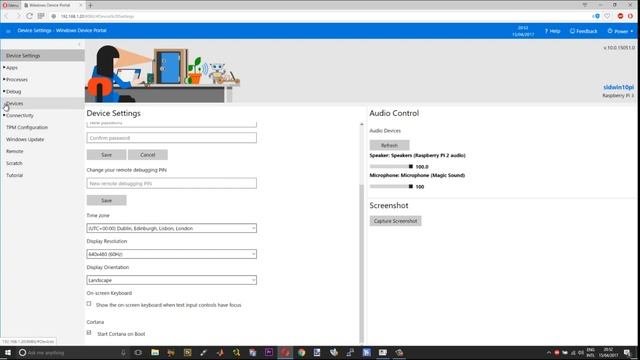Open Chrome from taskbar
The image size is (640, 360).
[x=301, y=353]
